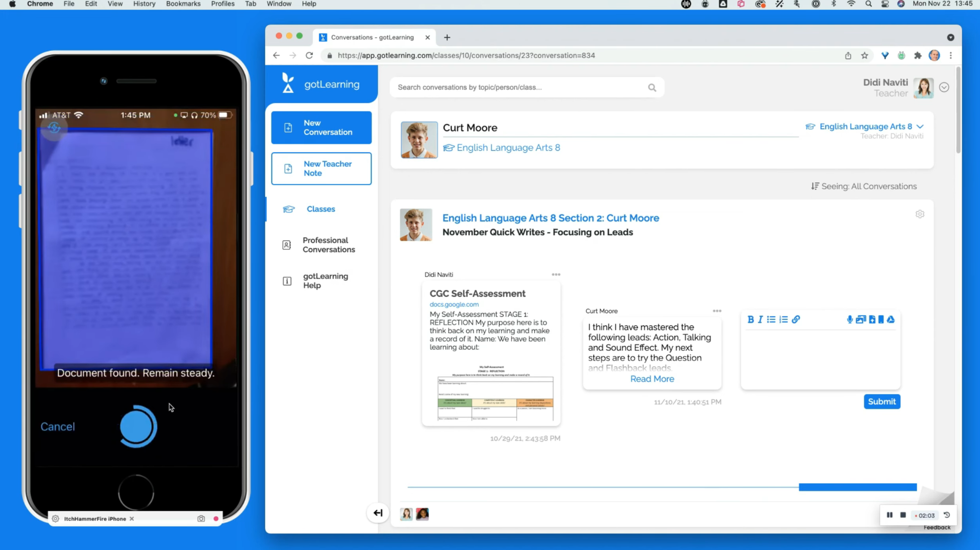Select the Conversations - gotLearning tab
980x550 pixels.
(372, 37)
